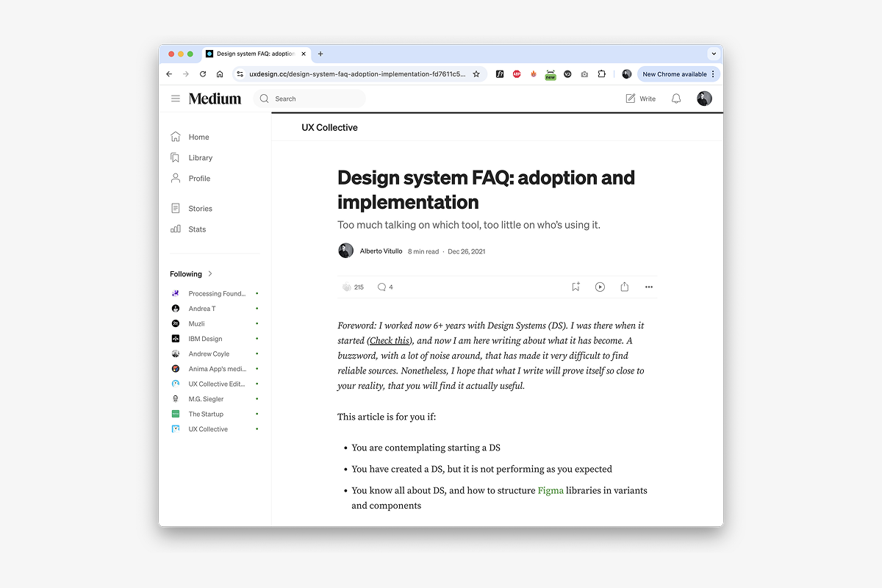Bookmark this page with the star icon
The width and height of the screenshot is (882, 588).
(x=476, y=74)
